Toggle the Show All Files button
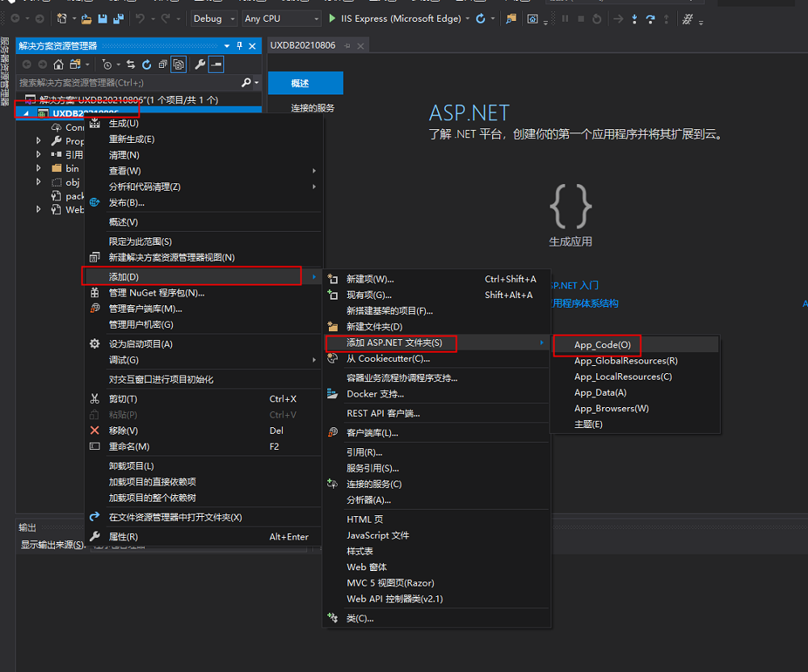 [179, 65]
